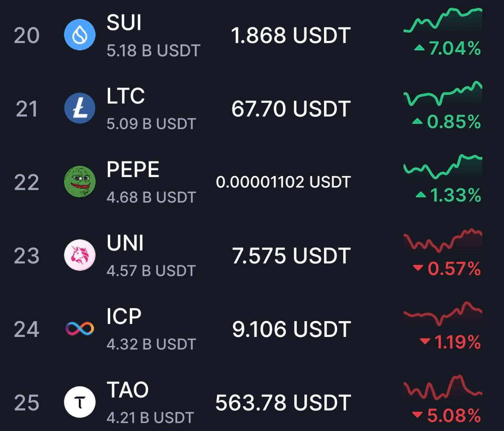Tap the Litecoin LTC logo icon

pos(80,108)
